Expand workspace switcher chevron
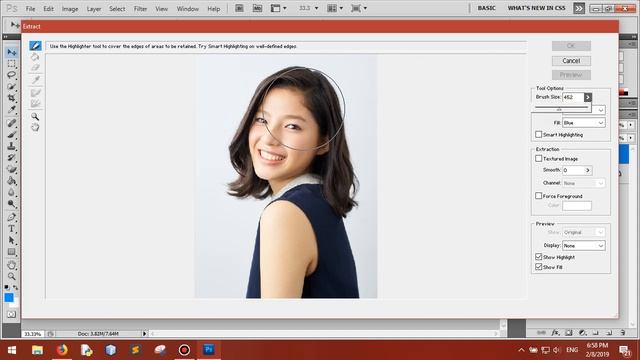The width and height of the screenshot is (640, 360). (579, 8)
